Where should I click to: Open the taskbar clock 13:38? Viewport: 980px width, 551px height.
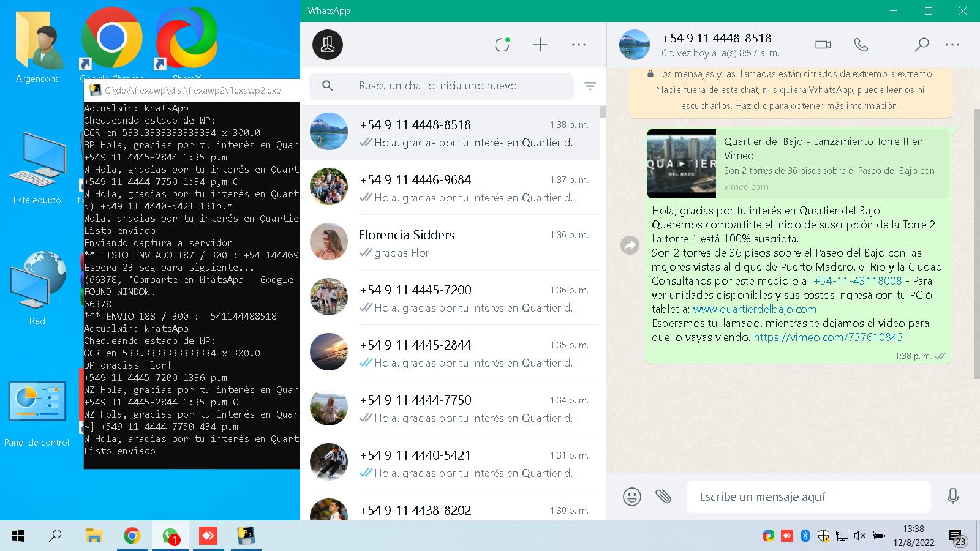click(913, 536)
